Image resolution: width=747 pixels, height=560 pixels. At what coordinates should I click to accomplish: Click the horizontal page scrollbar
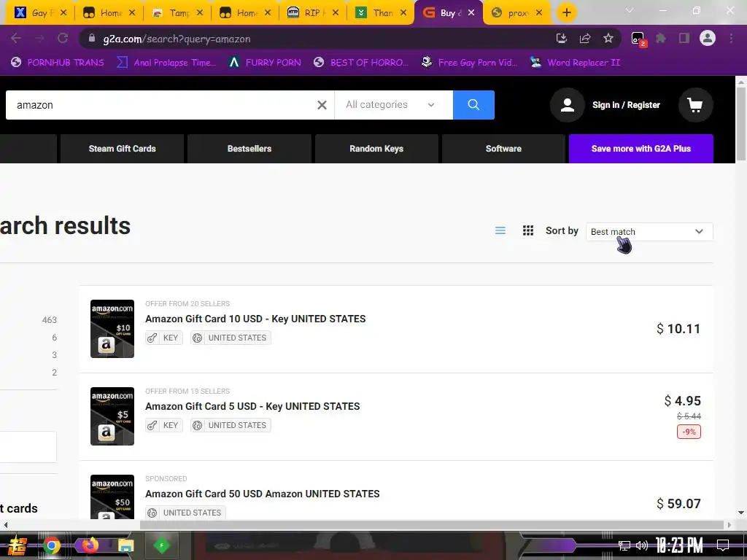431,525
